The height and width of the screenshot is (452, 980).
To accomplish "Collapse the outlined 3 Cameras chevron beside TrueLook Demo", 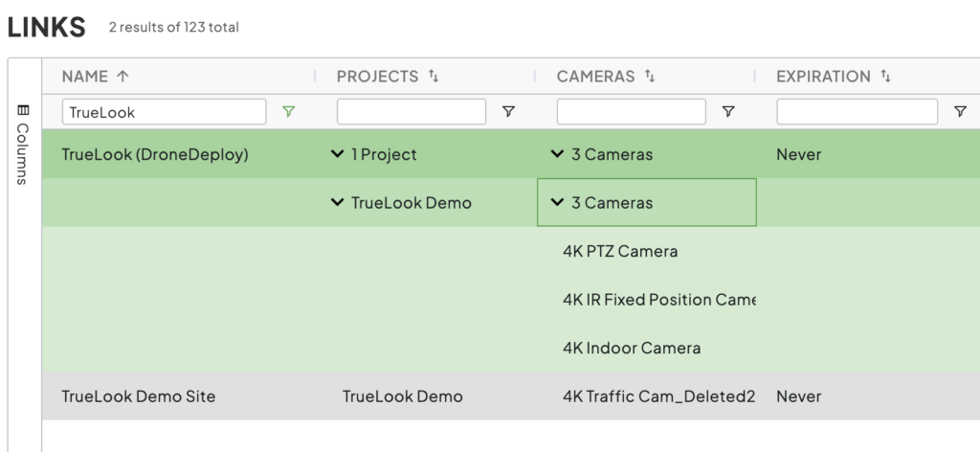I will point(558,202).
